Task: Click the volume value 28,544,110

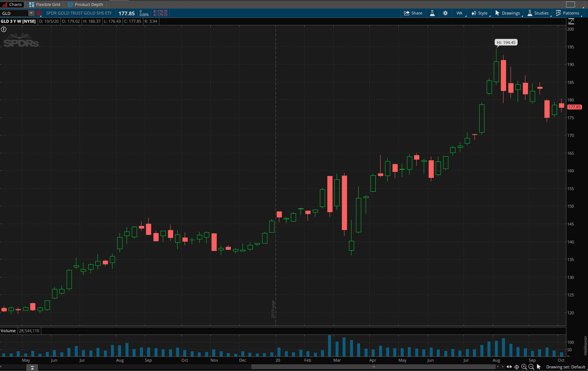Action: pyautogui.click(x=29, y=331)
